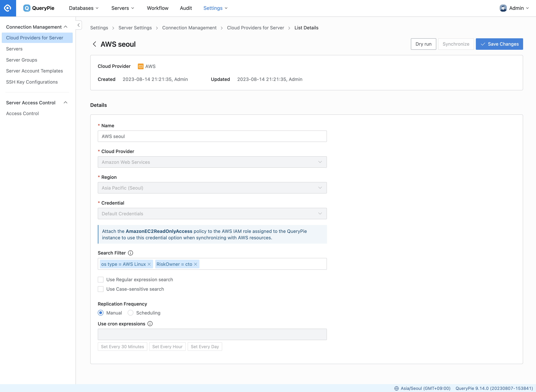The image size is (536, 392).
Task: Open the Settings dropdown menu
Action: (x=215, y=8)
